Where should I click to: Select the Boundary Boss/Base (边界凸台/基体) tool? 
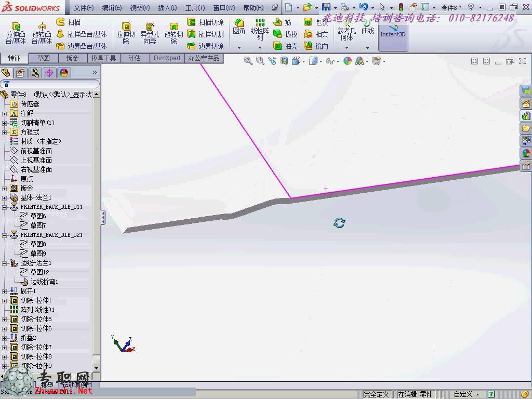click(x=82, y=46)
